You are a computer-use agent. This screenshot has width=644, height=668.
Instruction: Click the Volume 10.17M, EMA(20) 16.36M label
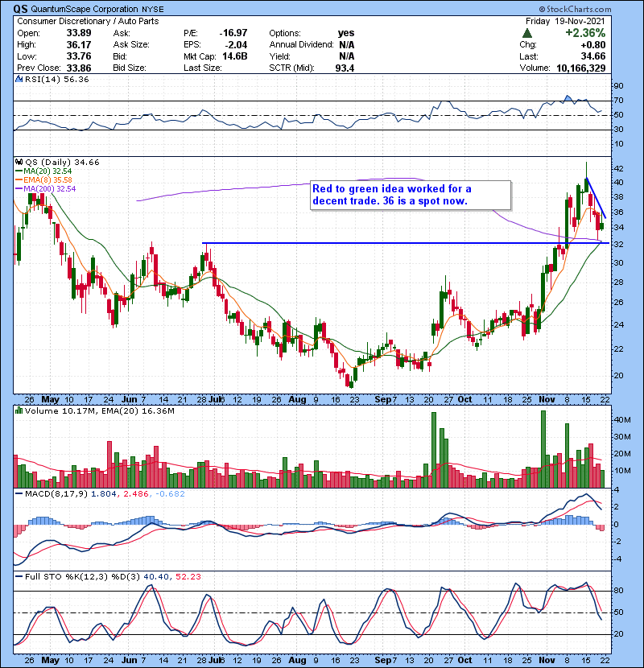pyautogui.click(x=99, y=411)
